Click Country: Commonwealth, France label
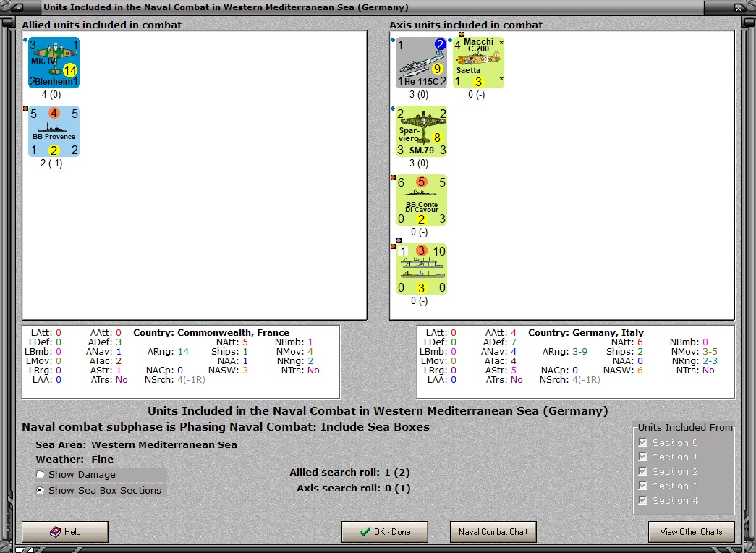Screen dimensions: 756x553 [211, 332]
